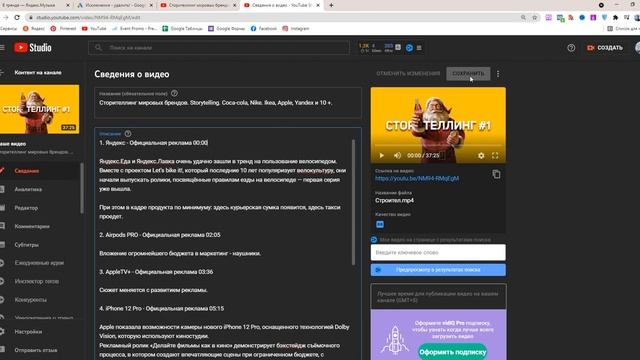
Task: Click the СОХРАНИТЬ save button
Action: pos(468,73)
